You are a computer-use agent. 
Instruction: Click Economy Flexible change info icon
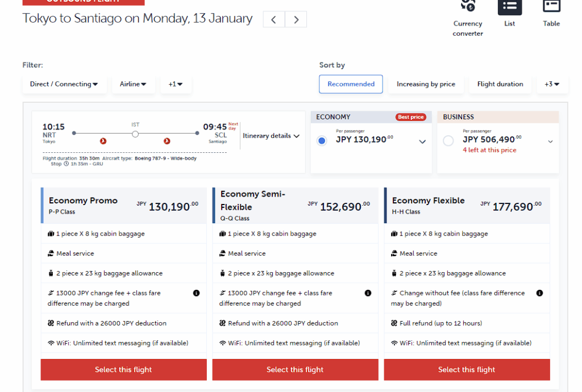point(539,293)
